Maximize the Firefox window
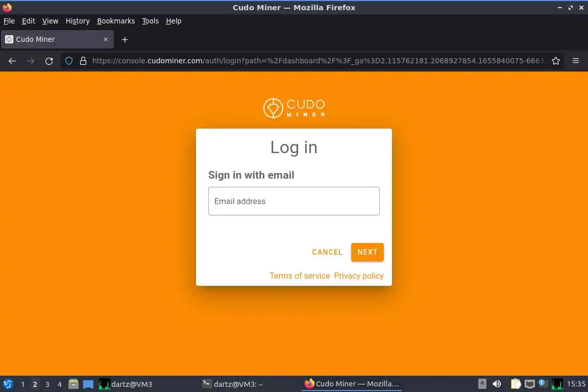 [570, 8]
